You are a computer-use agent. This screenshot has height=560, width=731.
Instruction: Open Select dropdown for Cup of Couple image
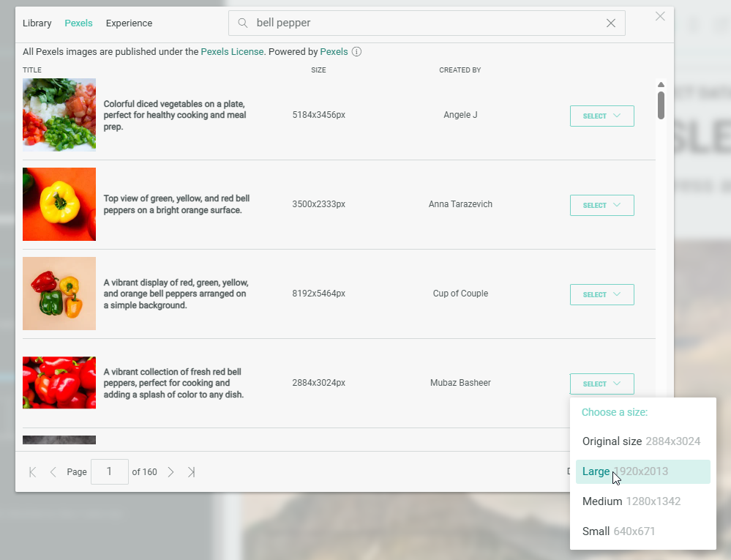[601, 295]
